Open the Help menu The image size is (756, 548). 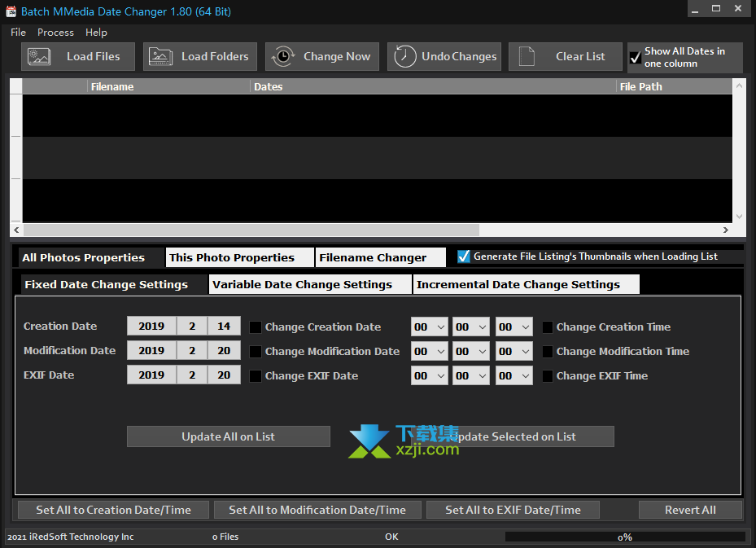pos(96,33)
